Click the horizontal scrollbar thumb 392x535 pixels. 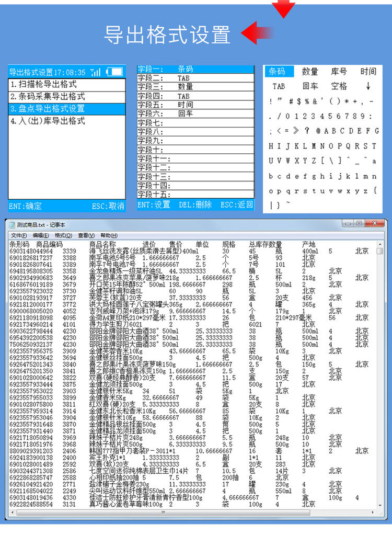(163, 512)
